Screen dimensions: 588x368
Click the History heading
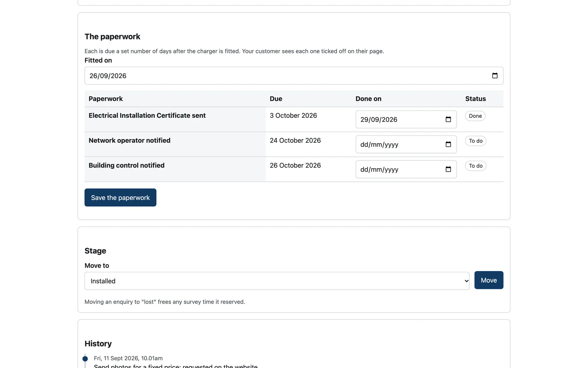[98, 344]
